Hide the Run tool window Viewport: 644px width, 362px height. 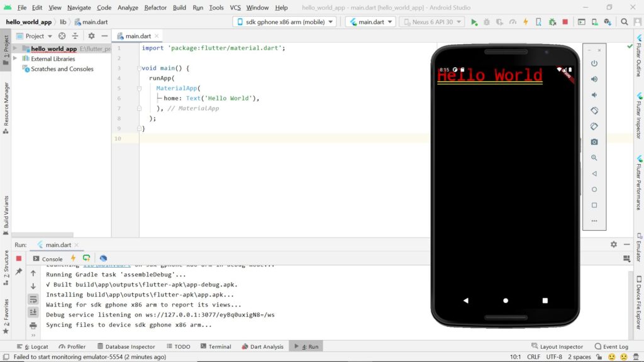click(627, 244)
